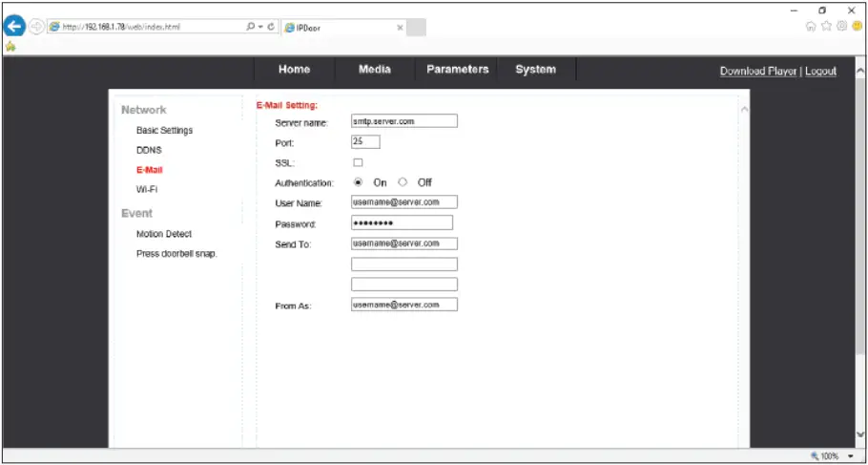Click the page scrollbar down arrow
Image resolution: width=868 pixels, height=465 pixels.
pos(859,433)
